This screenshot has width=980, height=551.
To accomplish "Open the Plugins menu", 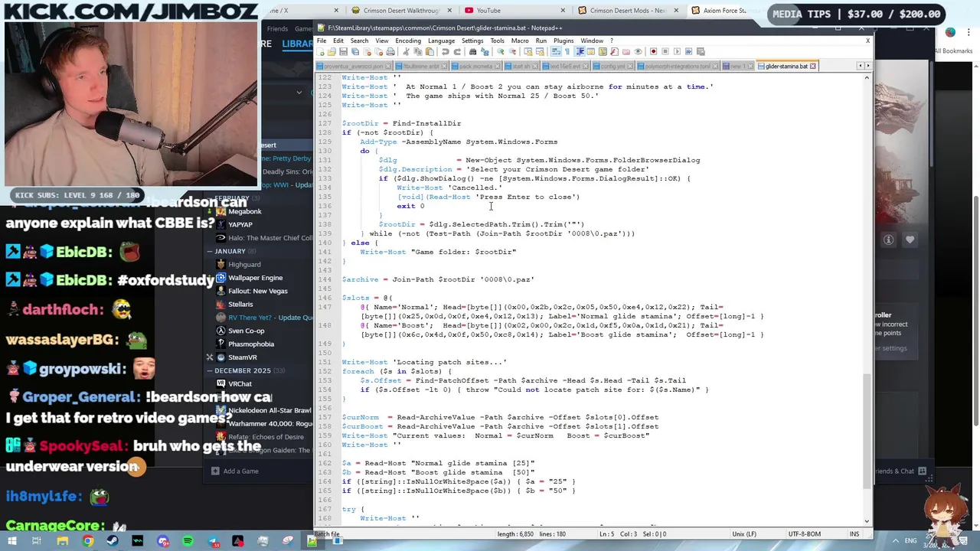I will (x=563, y=41).
